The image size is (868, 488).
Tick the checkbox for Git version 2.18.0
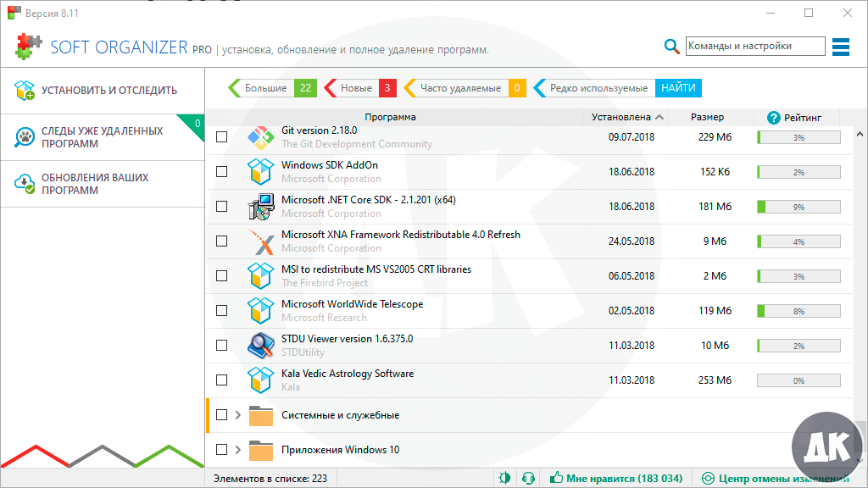(x=221, y=136)
